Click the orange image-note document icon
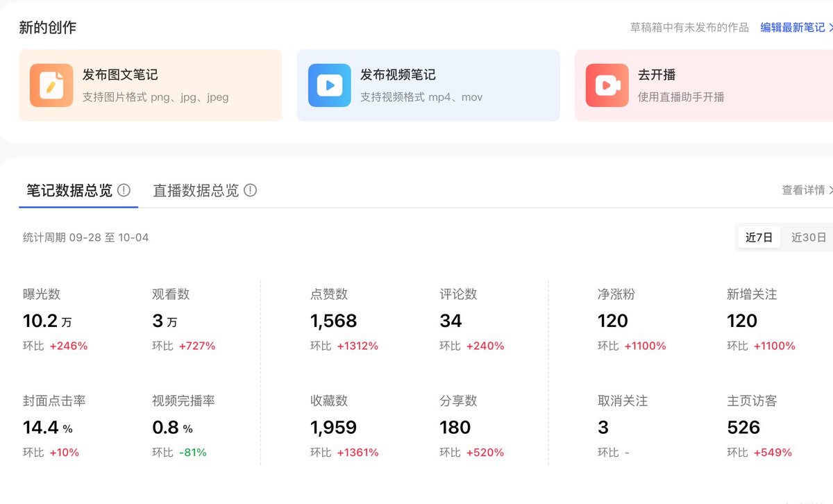Screen dimensions: 833x504 coord(51,85)
